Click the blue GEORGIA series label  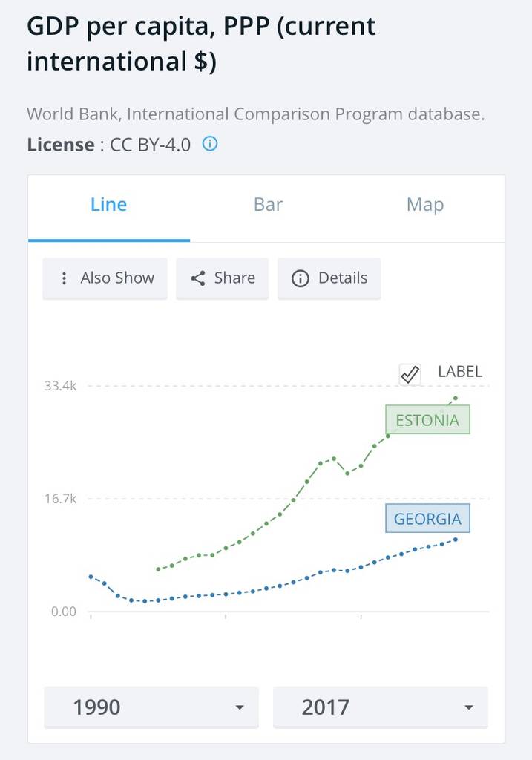pyautogui.click(x=427, y=519)
